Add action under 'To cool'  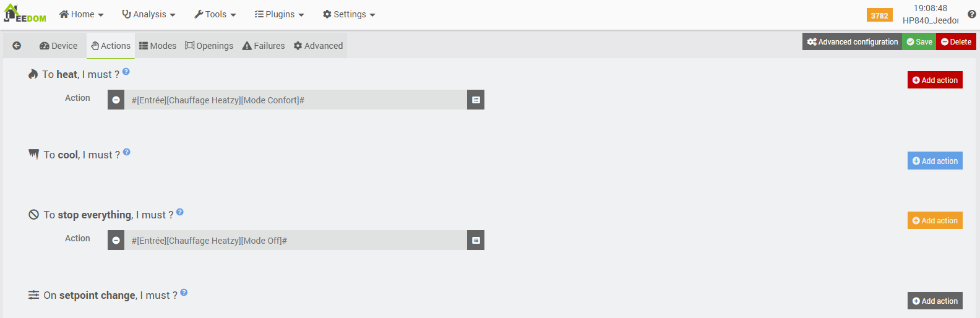(935, 161)
